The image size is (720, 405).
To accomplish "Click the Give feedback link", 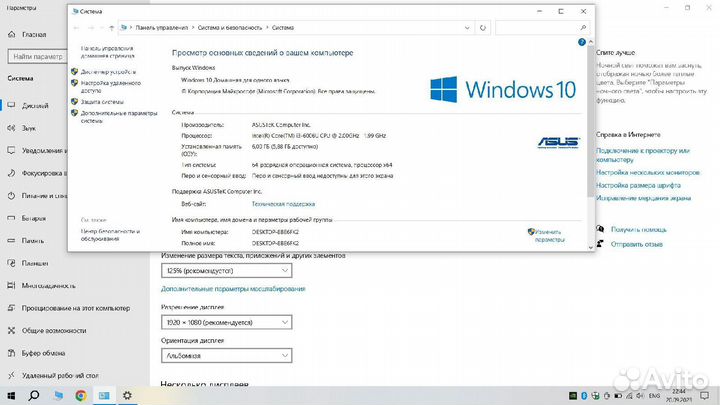I will pyautogui.click(x=636, y=244).
